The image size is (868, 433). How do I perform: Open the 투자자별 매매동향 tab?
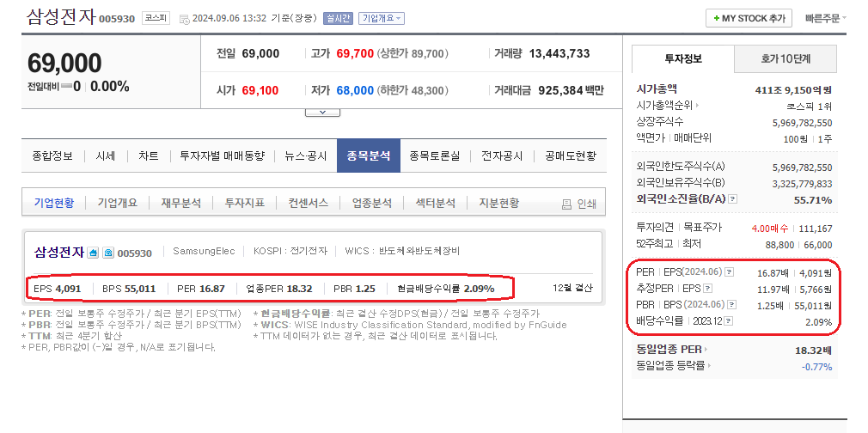(x=222, y=156)
